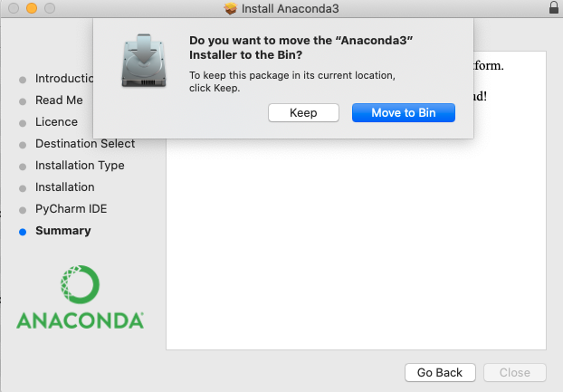Select the PyCharm IDE step
Screen dimensions: 563x392
click(72, 209)
